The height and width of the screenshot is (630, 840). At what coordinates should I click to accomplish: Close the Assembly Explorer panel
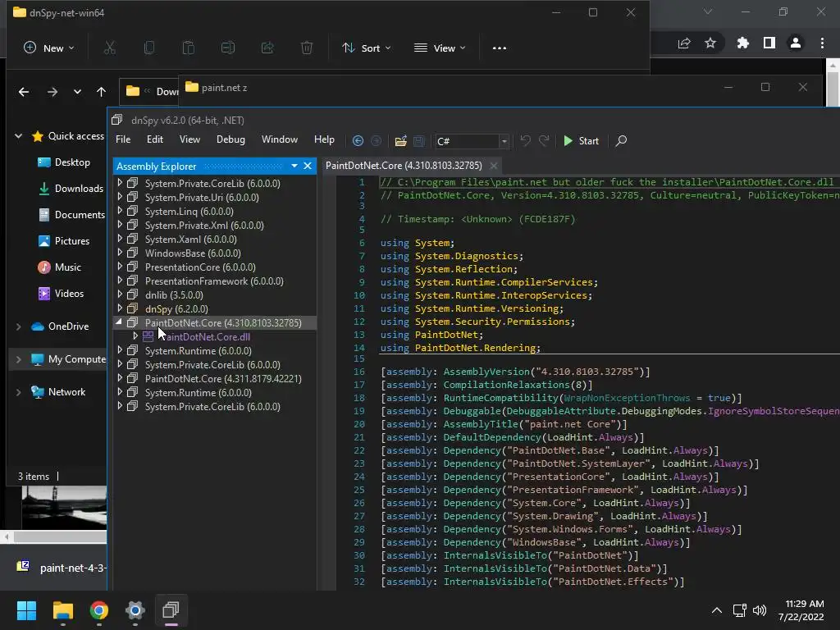pyautogui.click(x=308, y=166)
